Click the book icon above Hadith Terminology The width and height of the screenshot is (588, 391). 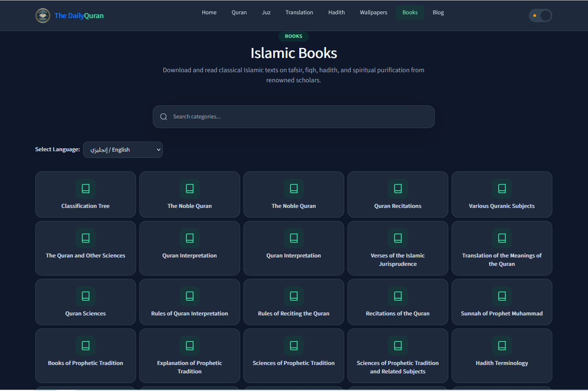[x=502, y=346]
